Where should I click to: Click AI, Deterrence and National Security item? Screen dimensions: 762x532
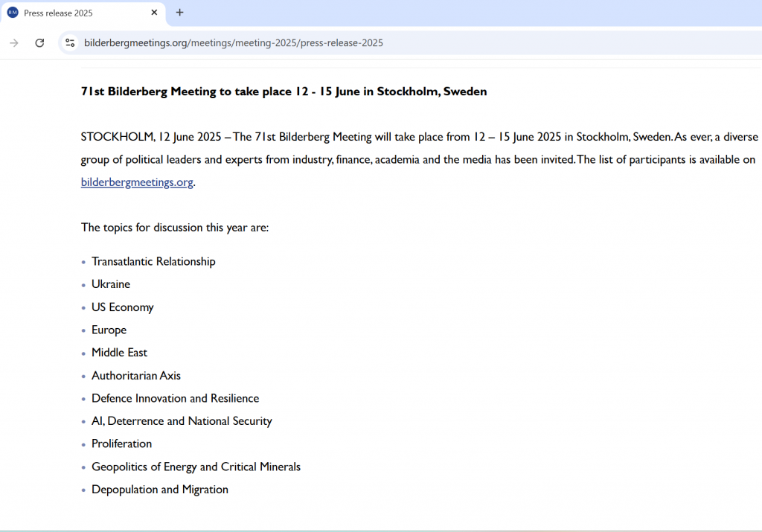[182, 421]
